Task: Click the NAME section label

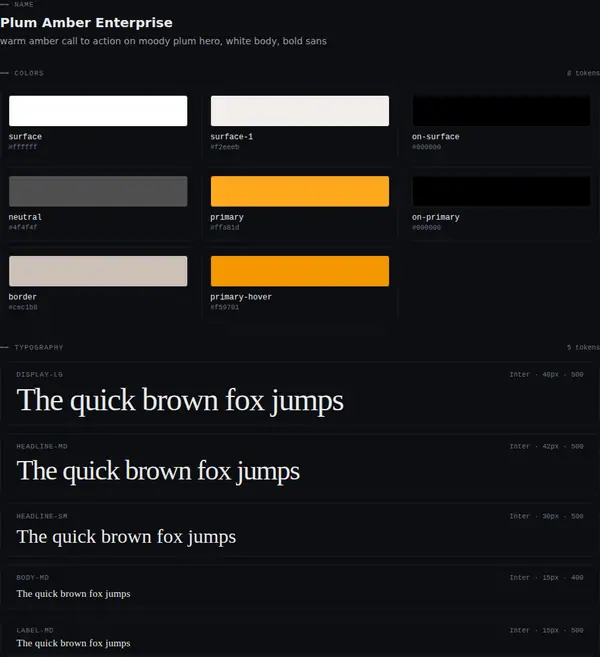Action: [24, 5]
